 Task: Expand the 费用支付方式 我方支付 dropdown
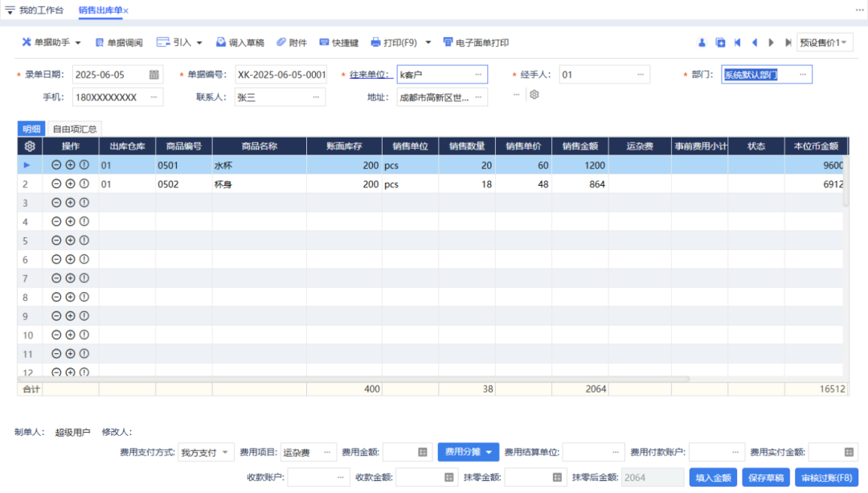(x=206, y=453)
